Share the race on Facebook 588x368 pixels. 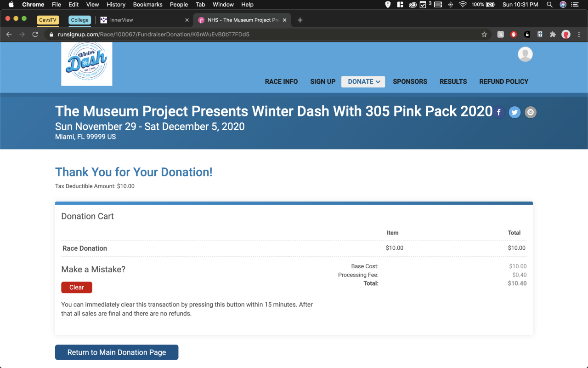[x=499, y=112]
